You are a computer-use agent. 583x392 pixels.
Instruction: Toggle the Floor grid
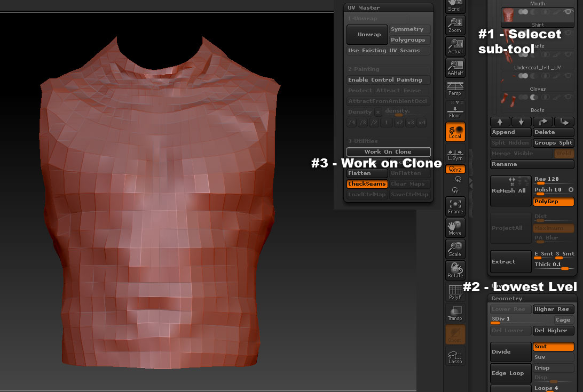[x=455, y=110]
